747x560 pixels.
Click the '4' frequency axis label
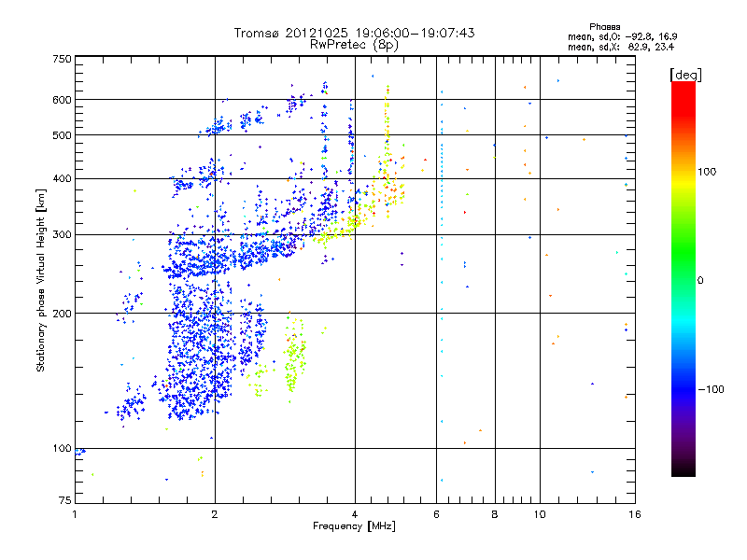[x=355, y=515]
